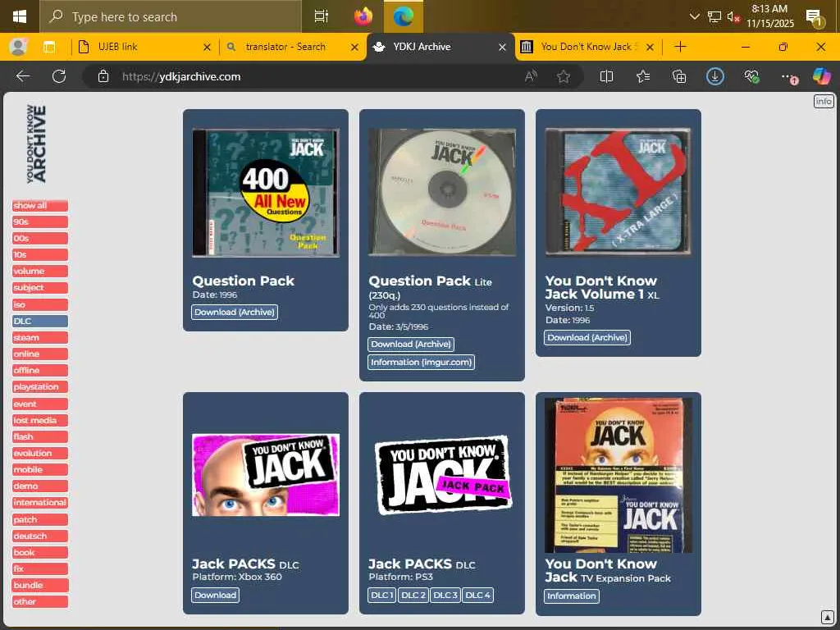Download (Archive) for Volume 1 XL
The image size is (840, 630).
point(587,337)
